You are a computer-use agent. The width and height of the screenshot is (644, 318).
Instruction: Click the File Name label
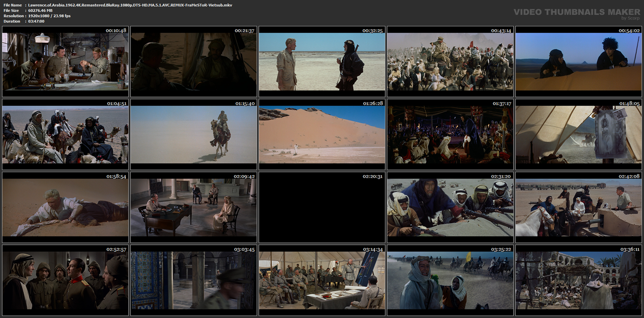click(13, 5)
